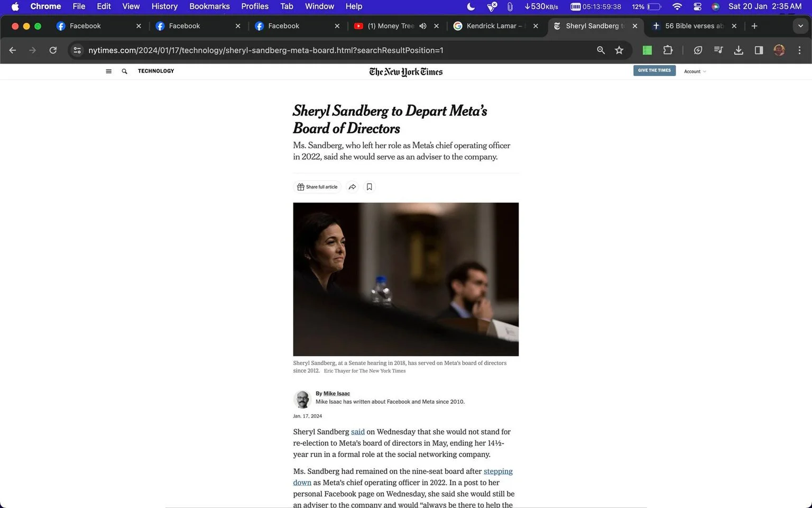Bookmark this page with the star icon
This screenshot has width=812, height=508.
619,50
